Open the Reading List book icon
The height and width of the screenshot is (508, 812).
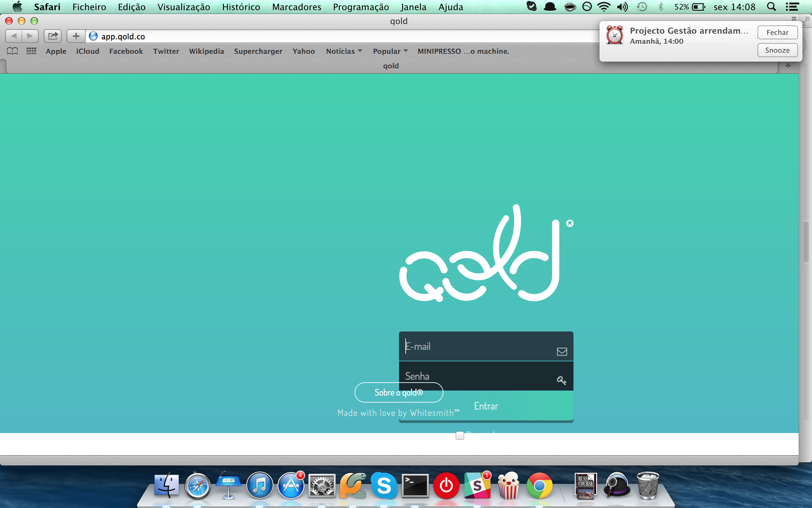click(x=12, y=51)
